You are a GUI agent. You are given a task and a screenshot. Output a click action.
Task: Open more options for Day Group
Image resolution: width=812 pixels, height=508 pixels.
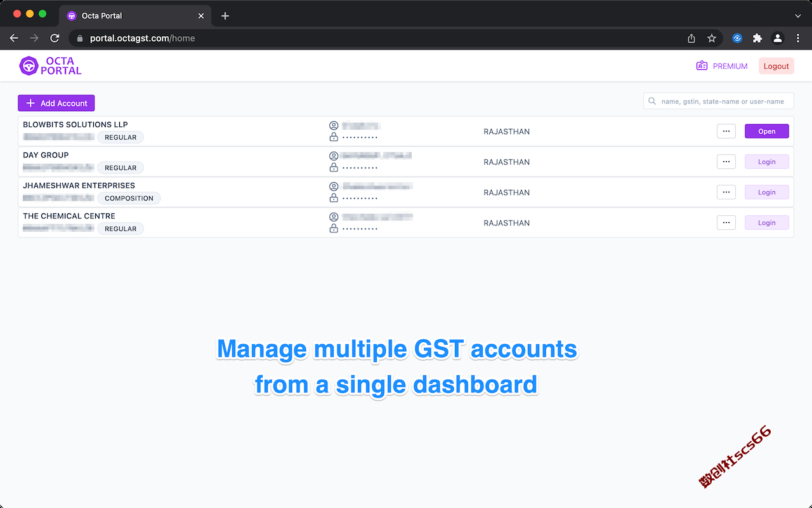pos(726,162)
